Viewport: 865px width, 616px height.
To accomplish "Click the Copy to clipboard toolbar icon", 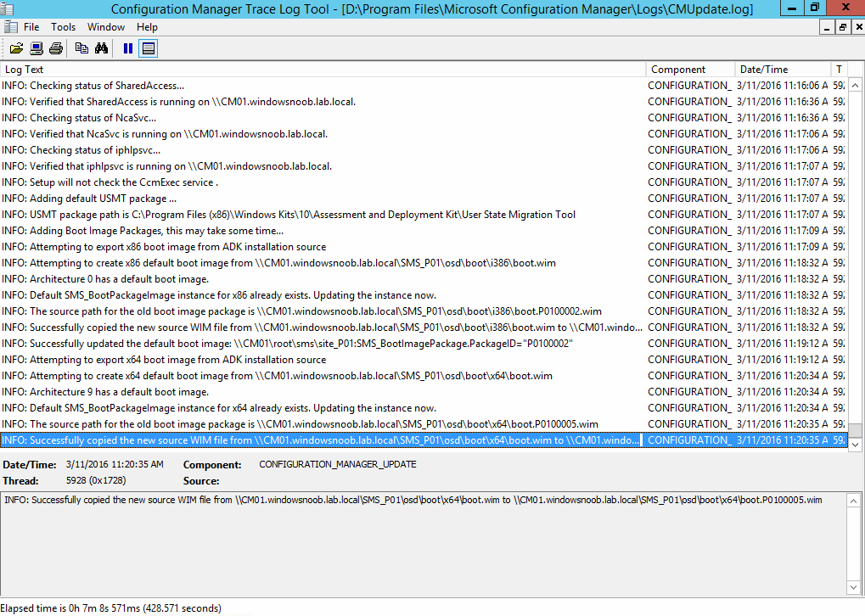I will point(81,48).
